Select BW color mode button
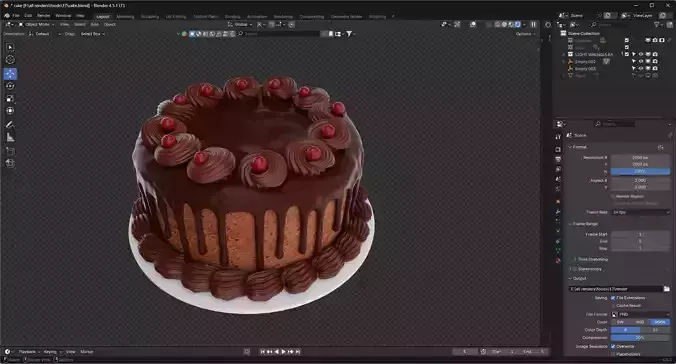This screenshot has height=364, width=676. (620, 322)
